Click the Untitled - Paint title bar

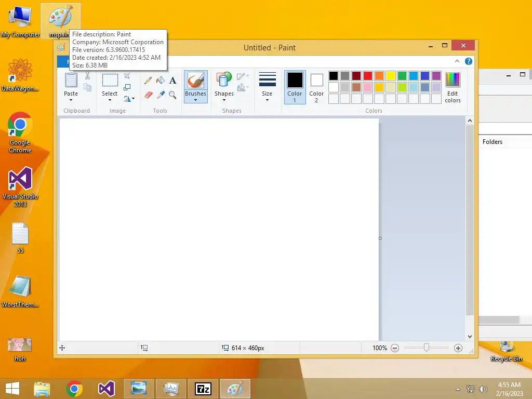point(270,48)
